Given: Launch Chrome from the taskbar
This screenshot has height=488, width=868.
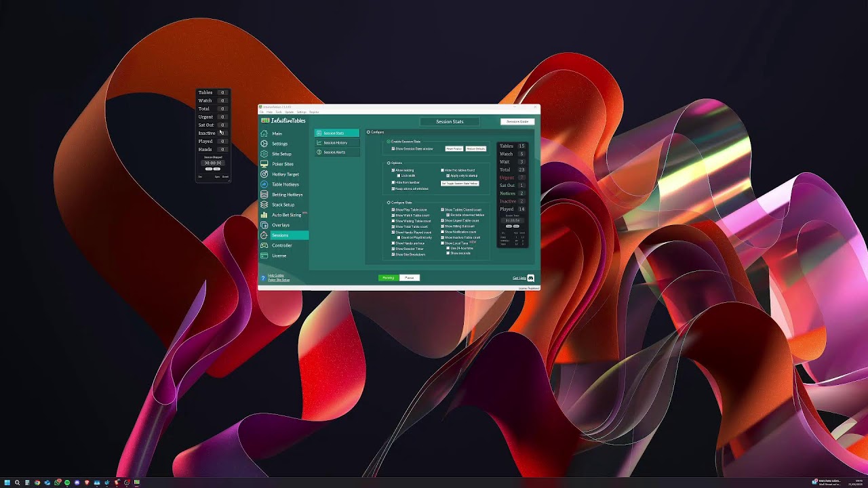Looking at the screenshot, I should tap(37, 483).
